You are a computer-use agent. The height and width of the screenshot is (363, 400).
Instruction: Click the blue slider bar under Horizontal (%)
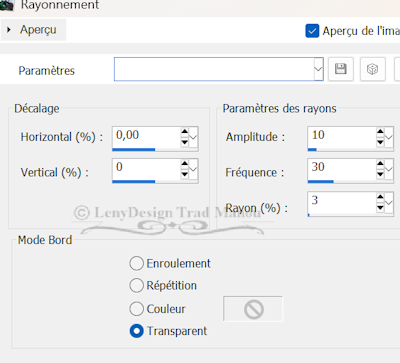tap(134, 150)
